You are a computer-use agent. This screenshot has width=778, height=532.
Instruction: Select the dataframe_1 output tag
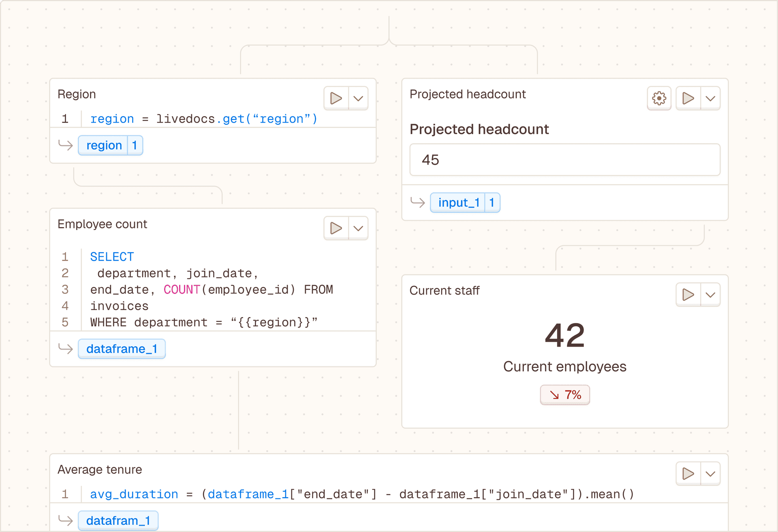(122, 349)
